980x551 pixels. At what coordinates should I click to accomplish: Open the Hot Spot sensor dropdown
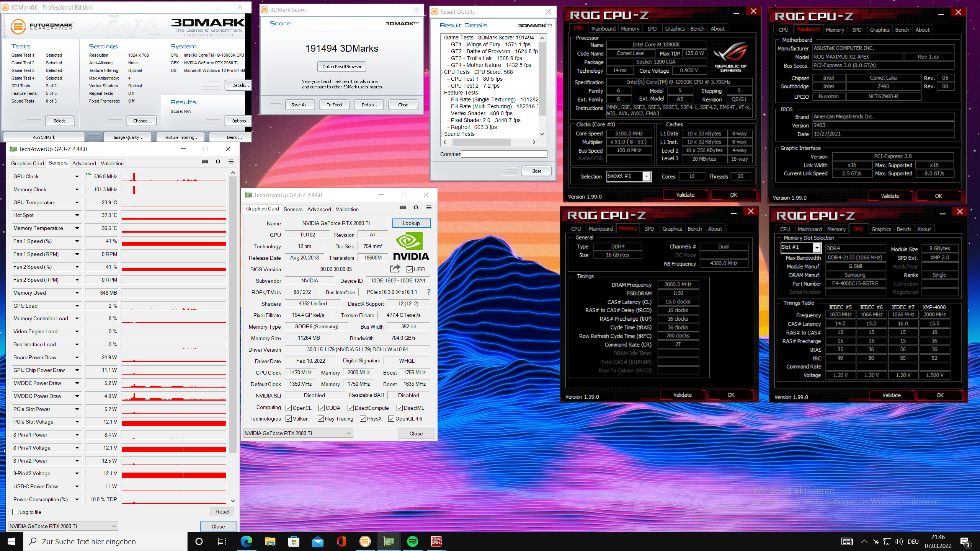(77, 215)
